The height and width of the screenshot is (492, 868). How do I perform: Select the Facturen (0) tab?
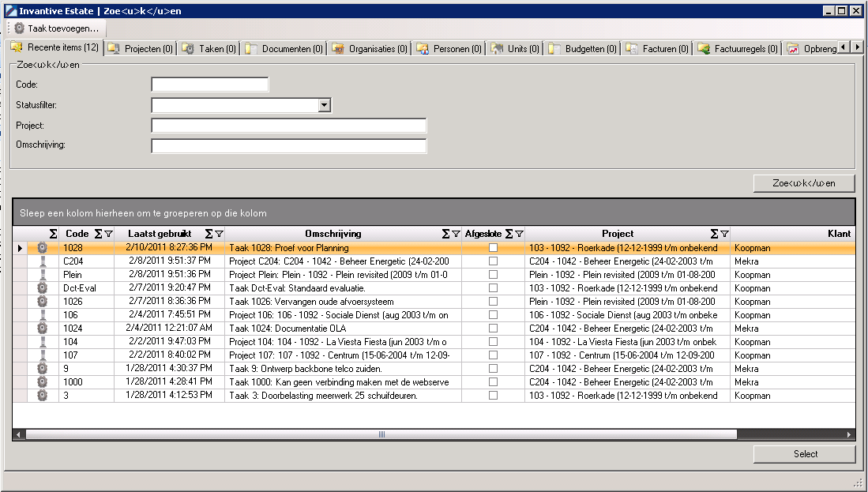coord(657,49)
